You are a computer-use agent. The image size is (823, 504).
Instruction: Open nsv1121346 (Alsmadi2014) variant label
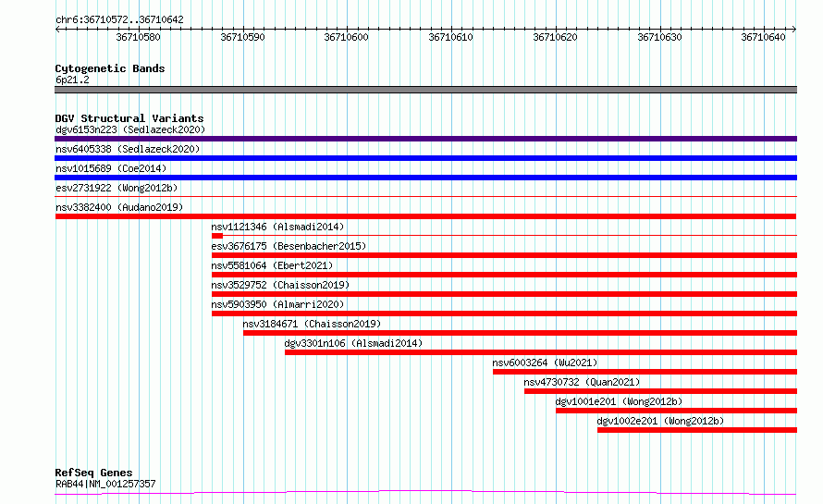pos(277,227)
